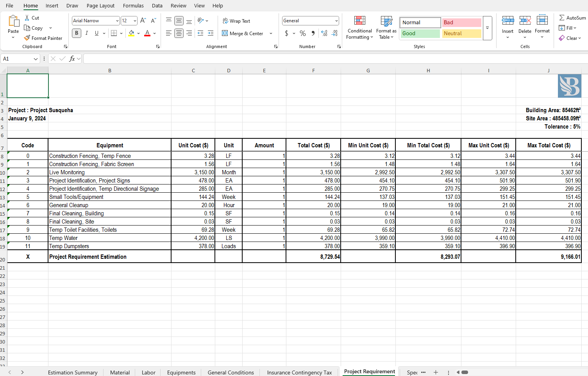Open Conditional Formatting menu
The width and height of the screenshot is (588, 376).
359,27
